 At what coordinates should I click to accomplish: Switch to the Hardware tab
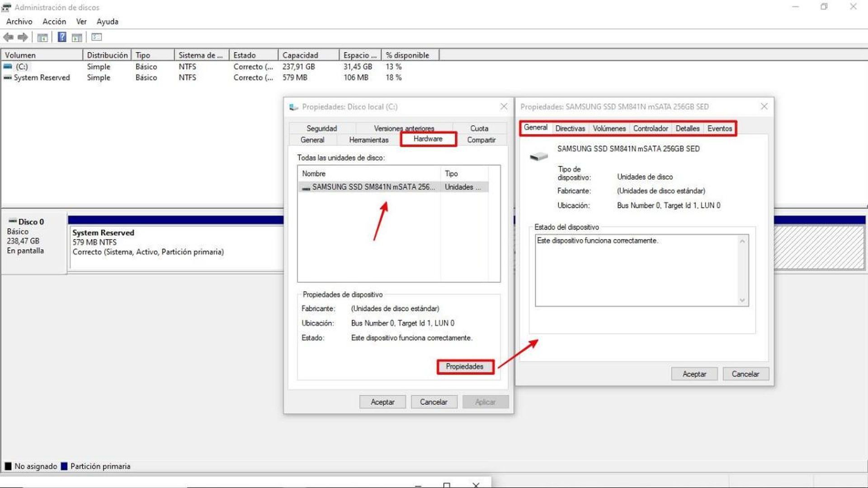click(427, 139)
